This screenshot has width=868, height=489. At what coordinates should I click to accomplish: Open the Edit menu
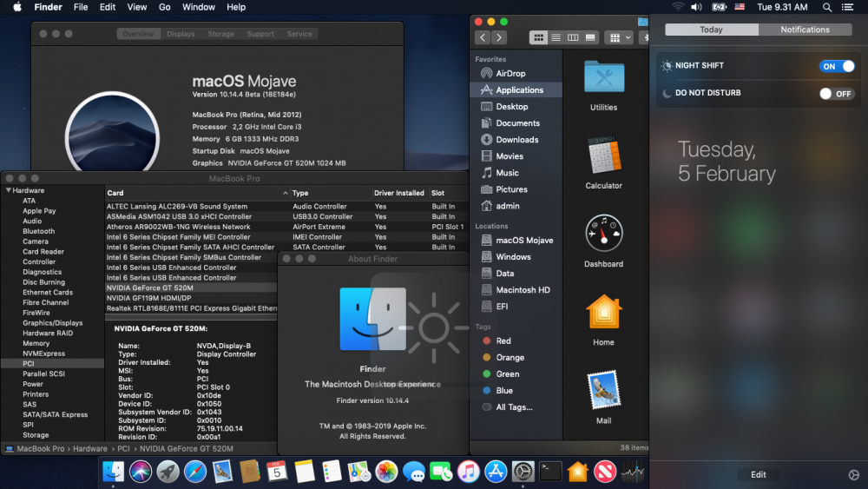(108, 7)
